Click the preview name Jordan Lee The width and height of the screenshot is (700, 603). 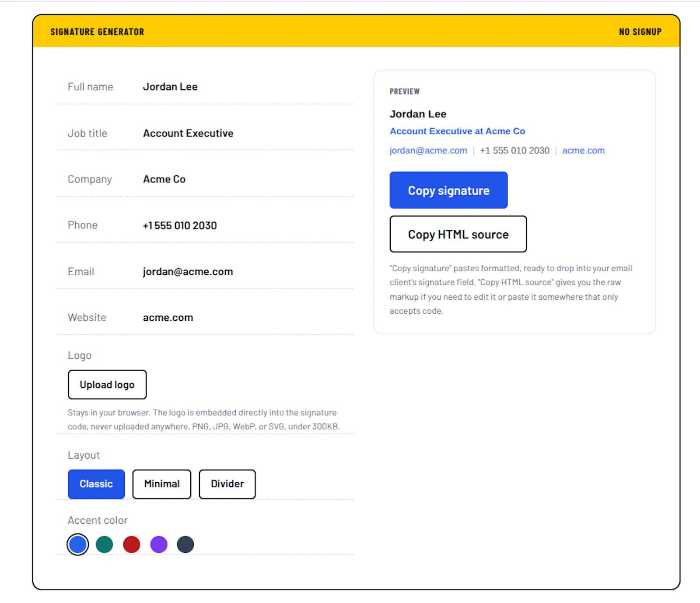418,114
